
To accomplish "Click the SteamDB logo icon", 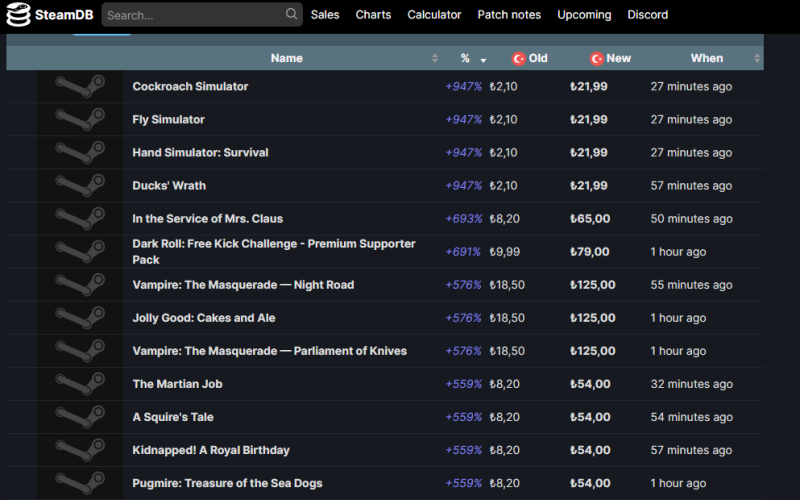I will click(18, 15).
